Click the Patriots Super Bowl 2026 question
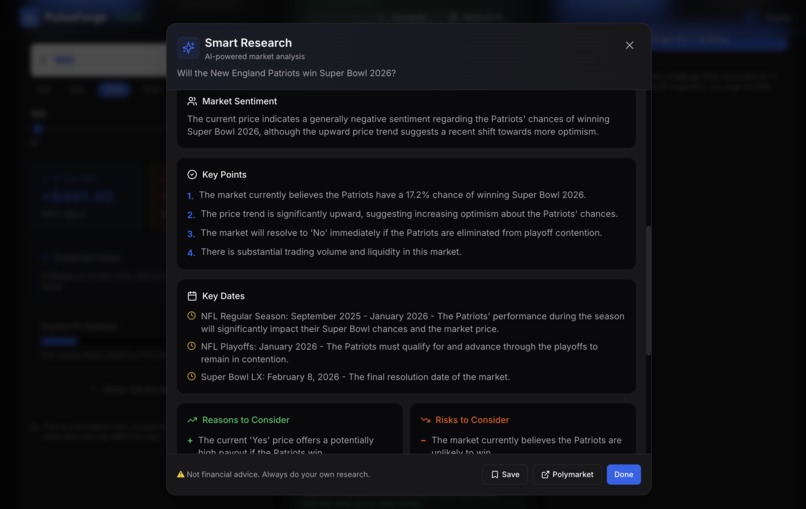This screenshot has width=806, height=509. pyautogui.click(x=286, y=73)
